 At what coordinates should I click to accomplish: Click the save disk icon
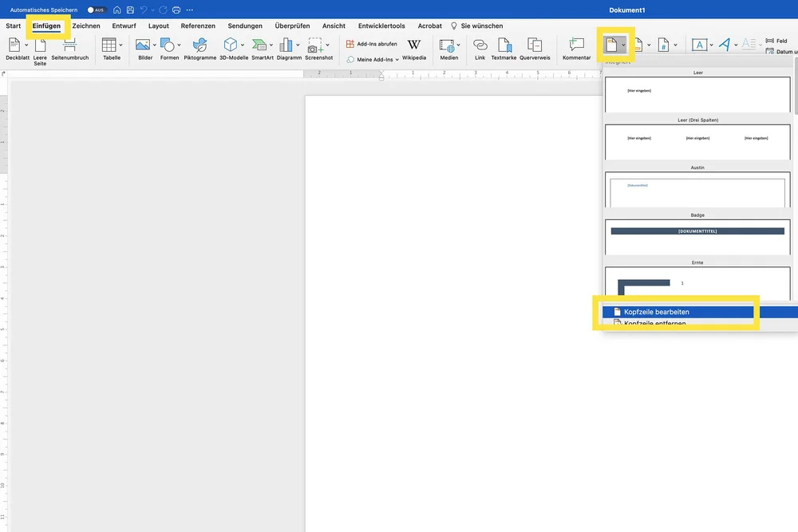(x=130, y=10)
